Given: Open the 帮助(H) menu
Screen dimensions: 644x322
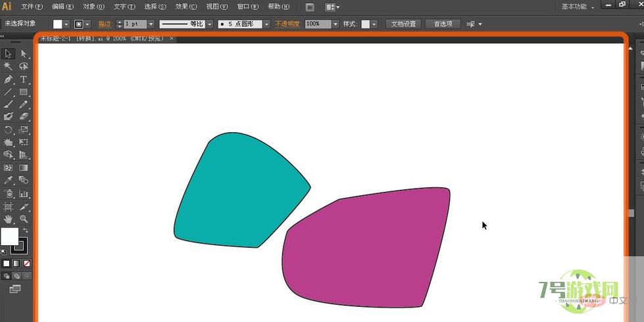Looking at the screenshot, I should (x=278, y=7).
